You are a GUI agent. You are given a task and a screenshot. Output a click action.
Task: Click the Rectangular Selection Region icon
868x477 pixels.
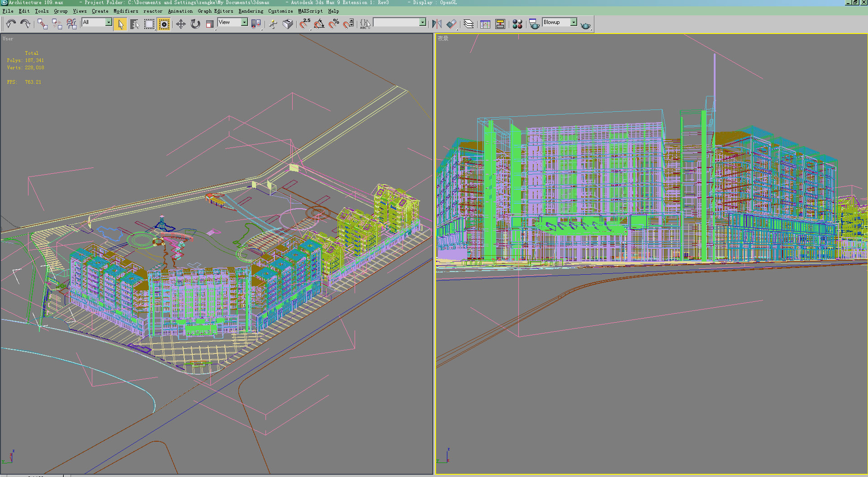click(149, 24)
